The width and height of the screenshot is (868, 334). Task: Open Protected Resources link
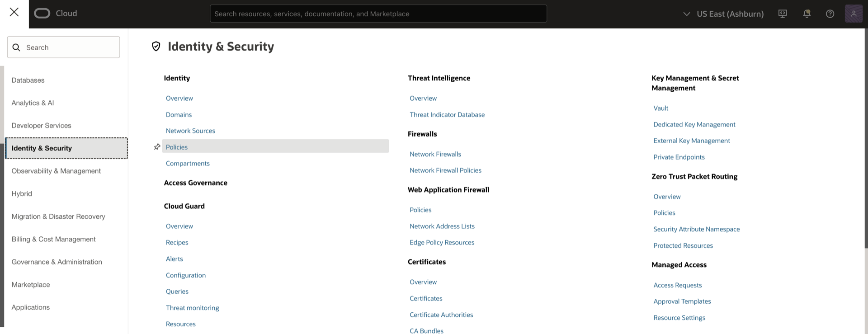click(683, 245)
